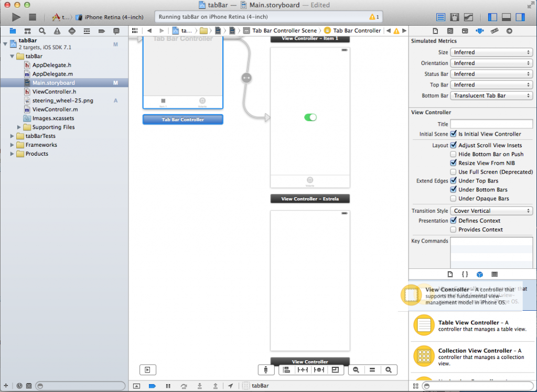Show the Identity inspector
The image size is (537, 392).
point(465,31)
